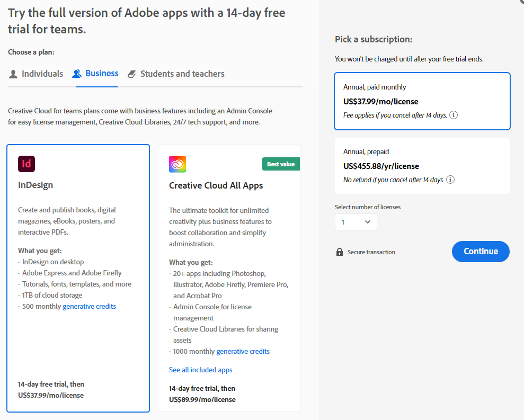Open generative credits link in InDesign card
Screen dimensions: 524x420
coord(89,307)
